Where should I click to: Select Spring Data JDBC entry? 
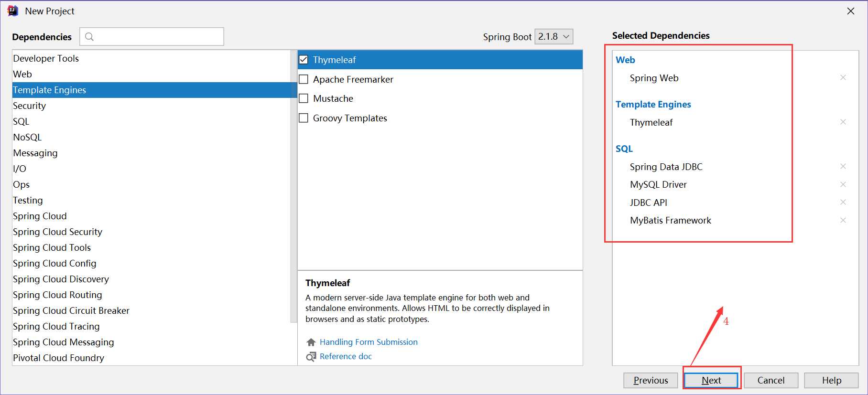666,167
